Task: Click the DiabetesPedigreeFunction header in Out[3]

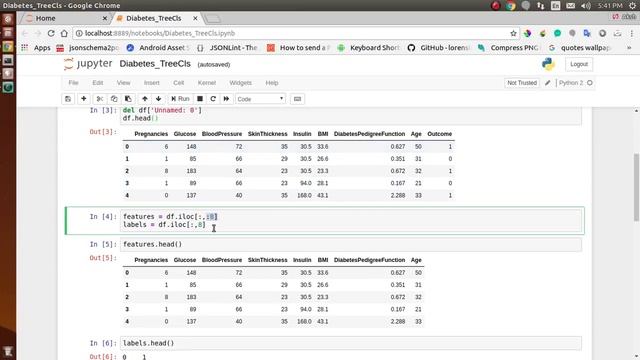Action: pyautogui.click(x=369, y=134)
